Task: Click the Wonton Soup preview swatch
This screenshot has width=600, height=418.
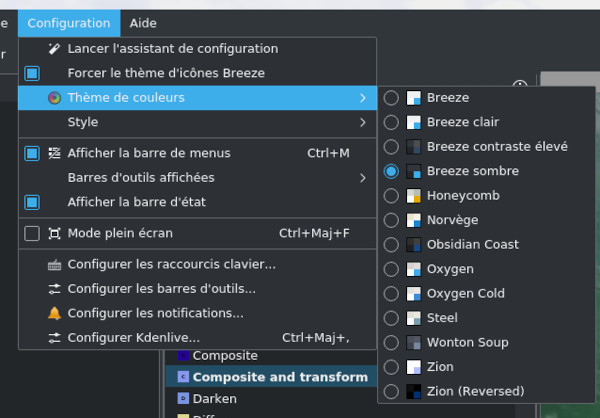Action: tap(414, 343)
